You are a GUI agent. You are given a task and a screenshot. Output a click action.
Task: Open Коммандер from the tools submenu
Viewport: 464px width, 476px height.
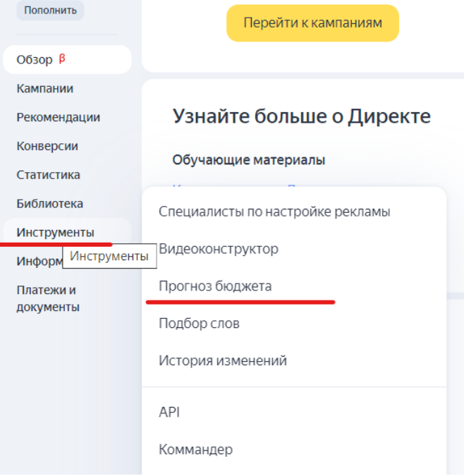pyautogui.click(x=195, y=450)
